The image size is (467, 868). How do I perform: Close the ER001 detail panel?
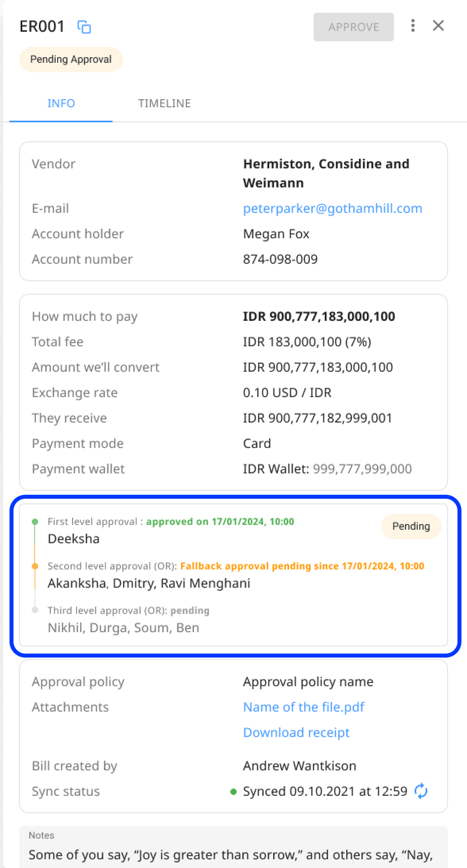tap(438, 26)
